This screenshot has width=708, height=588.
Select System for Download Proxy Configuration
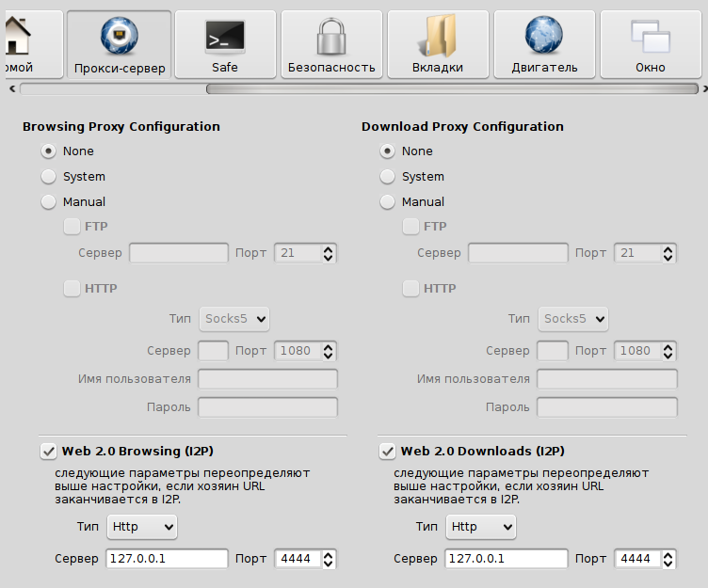pyautogui.click(x=387, y=177)
